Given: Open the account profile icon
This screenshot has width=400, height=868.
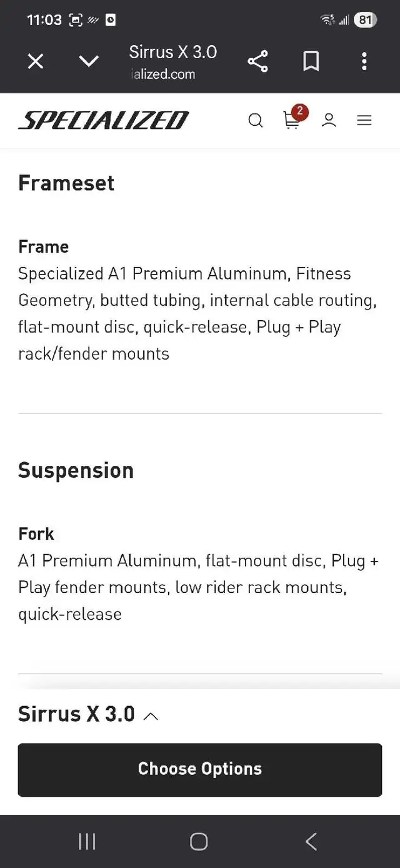Looking at the screenshot, I should coord(329,121).
